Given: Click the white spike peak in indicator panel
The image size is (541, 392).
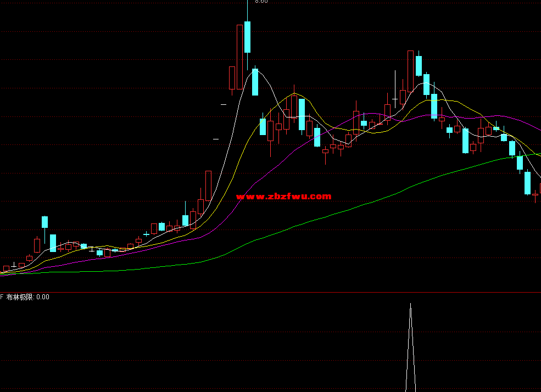Looking at the screenshot, I should (410, 307).
